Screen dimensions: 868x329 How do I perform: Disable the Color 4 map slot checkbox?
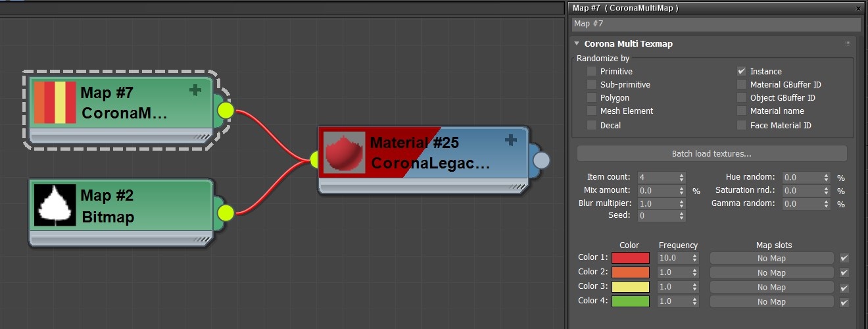click(844, 303)
